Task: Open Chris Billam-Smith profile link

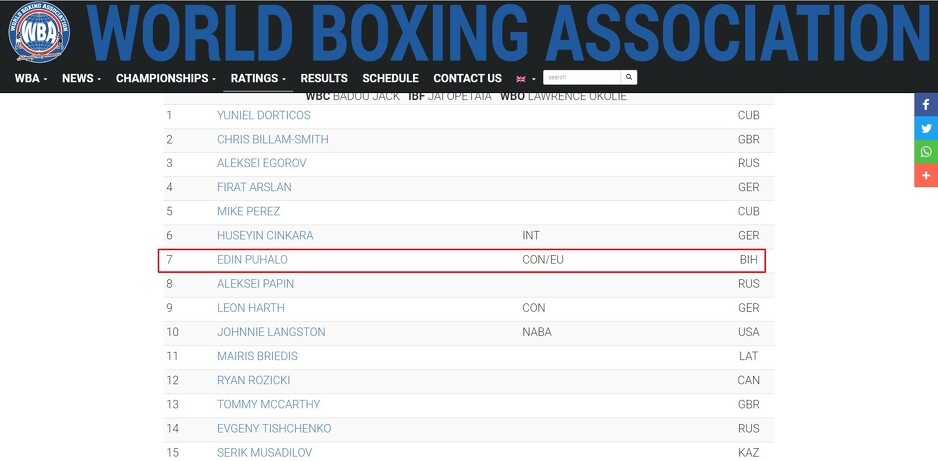Action: pyautogui.click(x=272, y=139)
